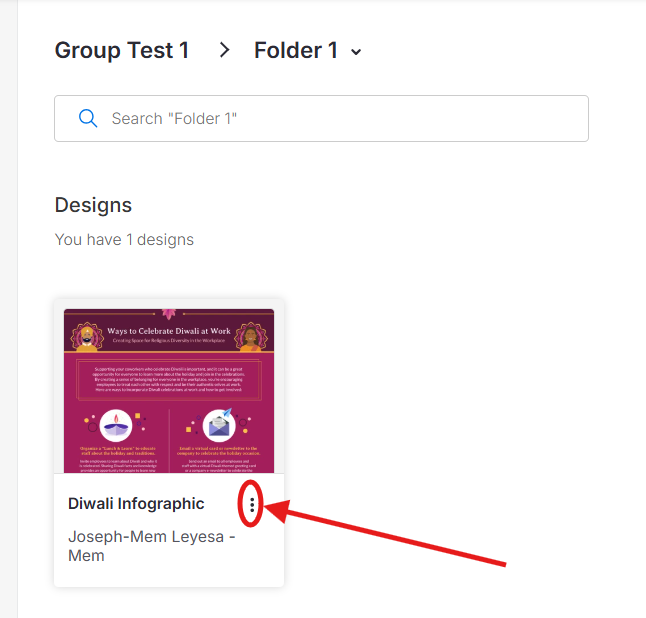Viewport: 646px width, 618px height.
Task: Open the Diwali Infographic design thumbnail
Action: (168, 390)
